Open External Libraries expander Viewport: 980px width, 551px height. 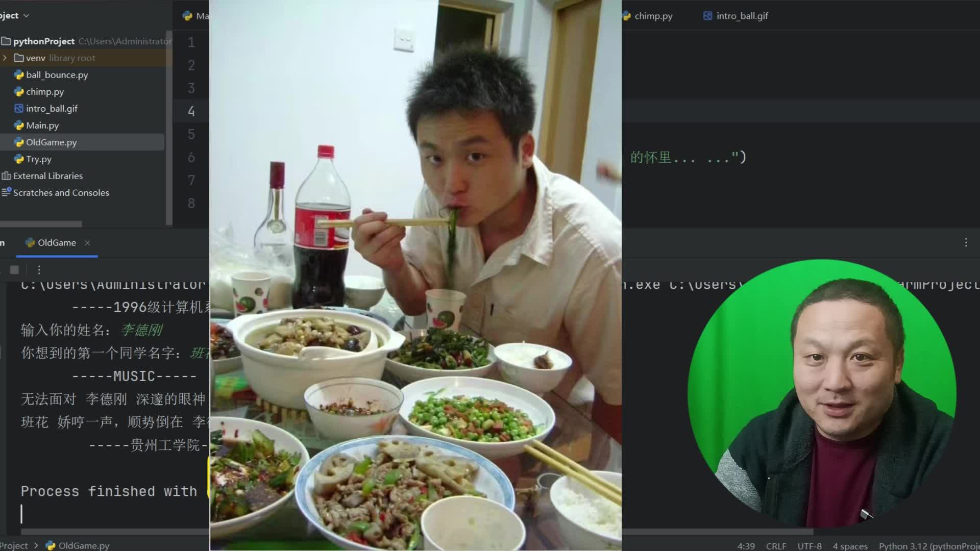point(5,176)
